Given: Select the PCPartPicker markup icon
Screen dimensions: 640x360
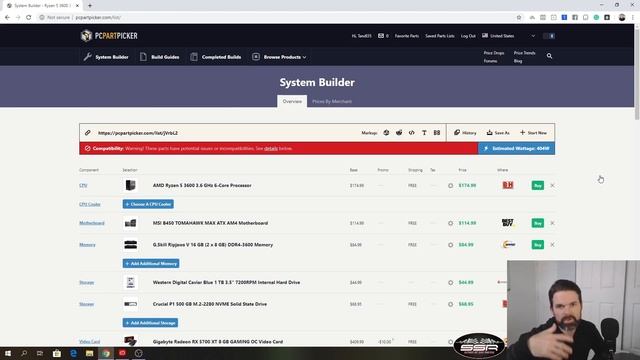Looking at the screenshot, I should coord(386,133).
